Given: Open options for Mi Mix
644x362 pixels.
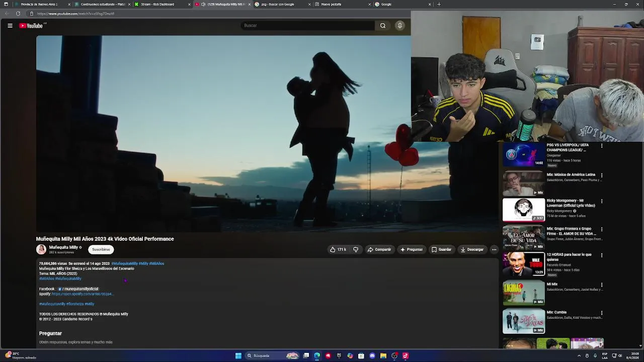Looking at the screenshot, I should tap(602, 285).
